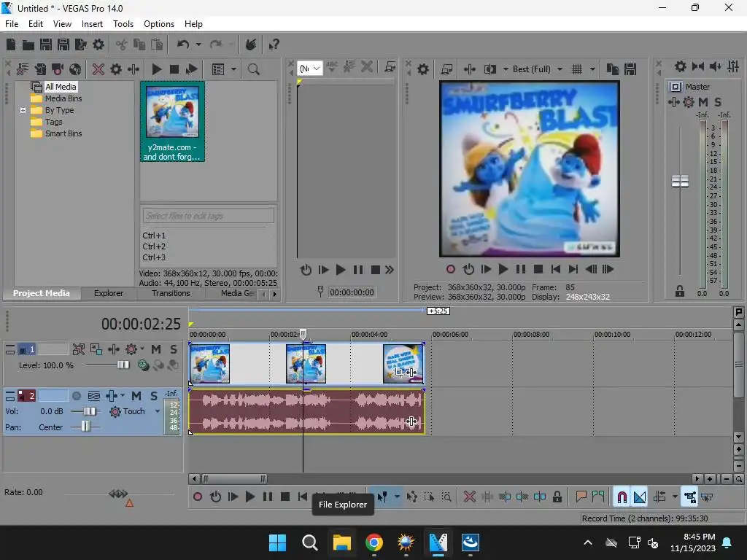
Task: Open video preview properties gear
Action: (x=423, y=69)
